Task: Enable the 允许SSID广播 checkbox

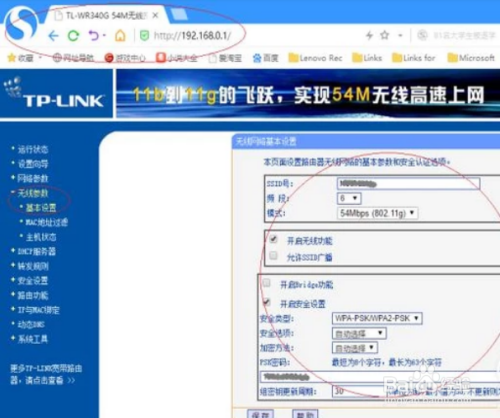Action: point(273,256)
